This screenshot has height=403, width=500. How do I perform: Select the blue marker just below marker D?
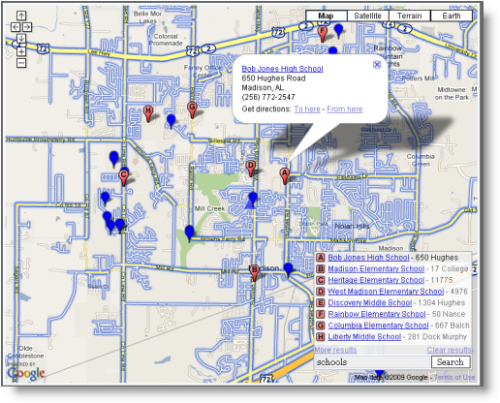pyautogui.click(x=253, y=198)
